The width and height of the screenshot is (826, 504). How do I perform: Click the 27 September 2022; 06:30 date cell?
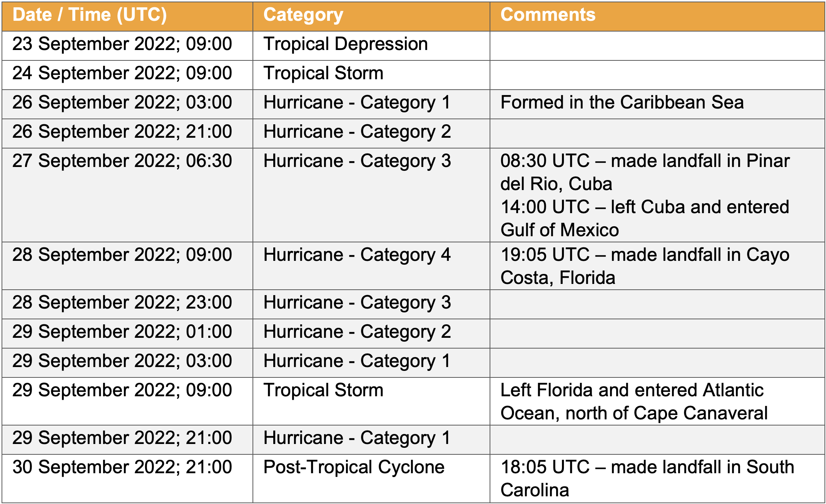[x=122, y=161]
